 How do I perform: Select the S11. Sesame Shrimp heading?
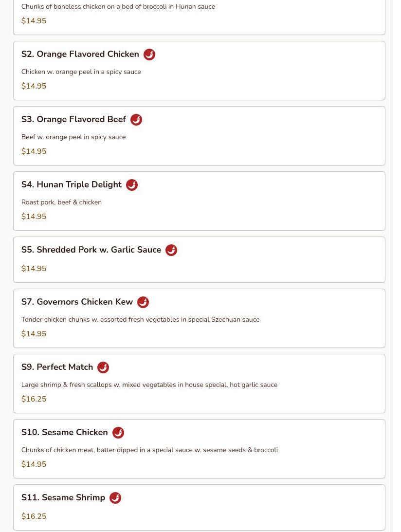[x=63, y=497]
